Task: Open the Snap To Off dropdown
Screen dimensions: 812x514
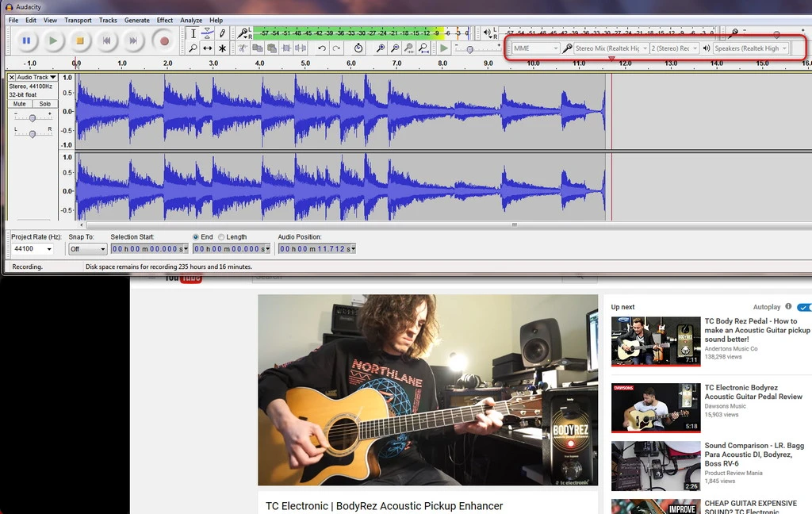Action: coord(87,249)
